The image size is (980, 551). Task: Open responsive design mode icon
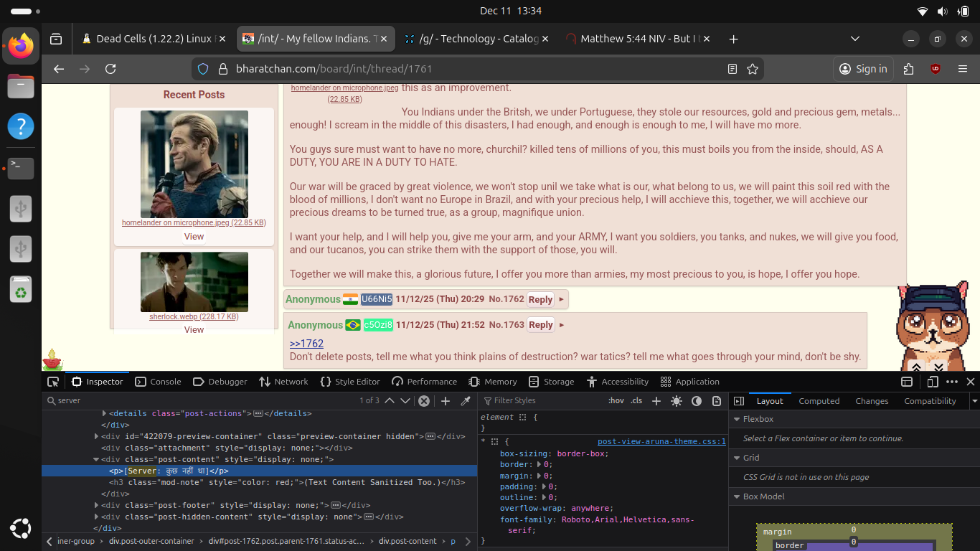(933, 382)
